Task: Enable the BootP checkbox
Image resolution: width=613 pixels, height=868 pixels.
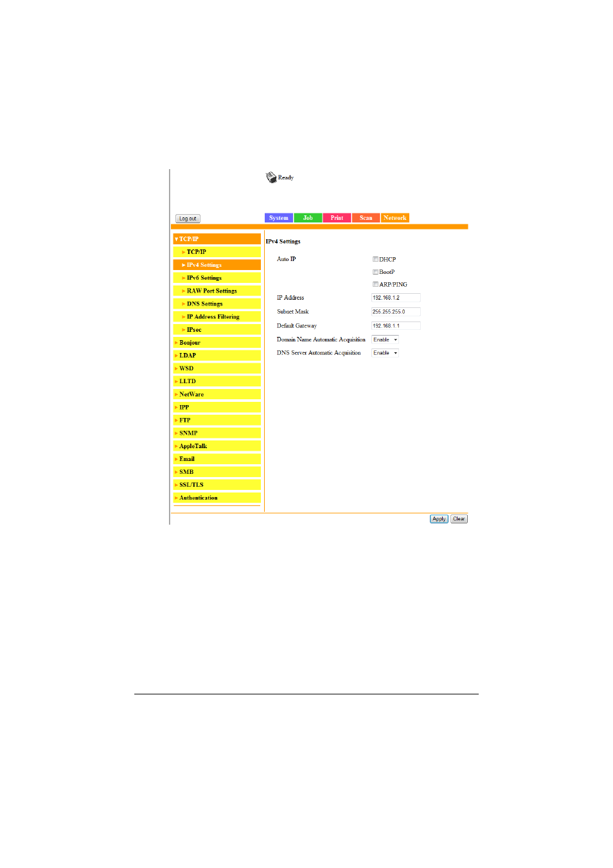Action: 375,272
